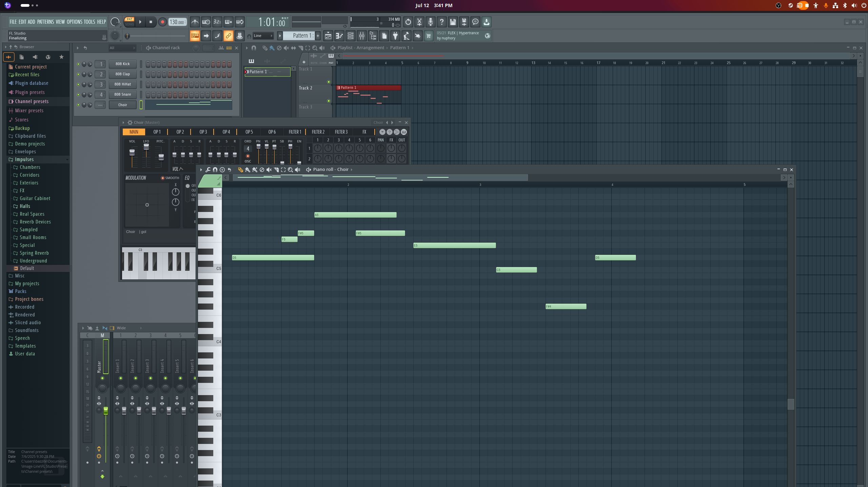The image size is (868, 487).
Task: Click the tempo 130.000 field
Action: click(177, 22)
